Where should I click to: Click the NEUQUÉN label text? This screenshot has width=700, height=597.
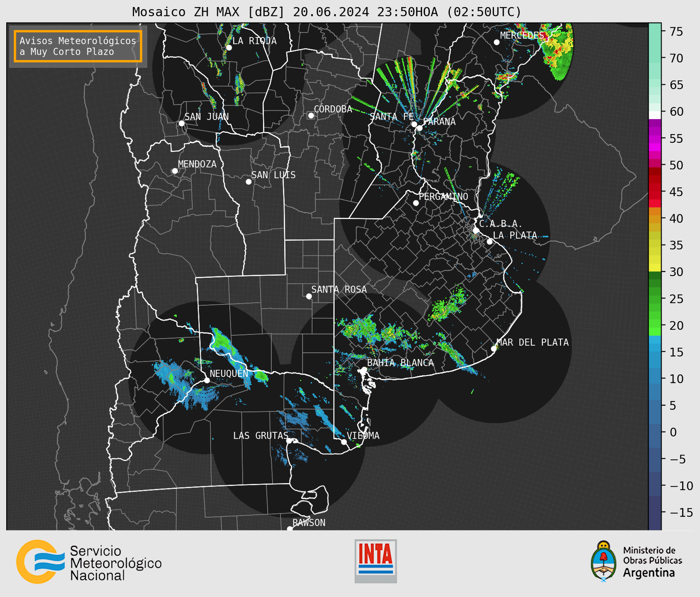coord(229,373)
